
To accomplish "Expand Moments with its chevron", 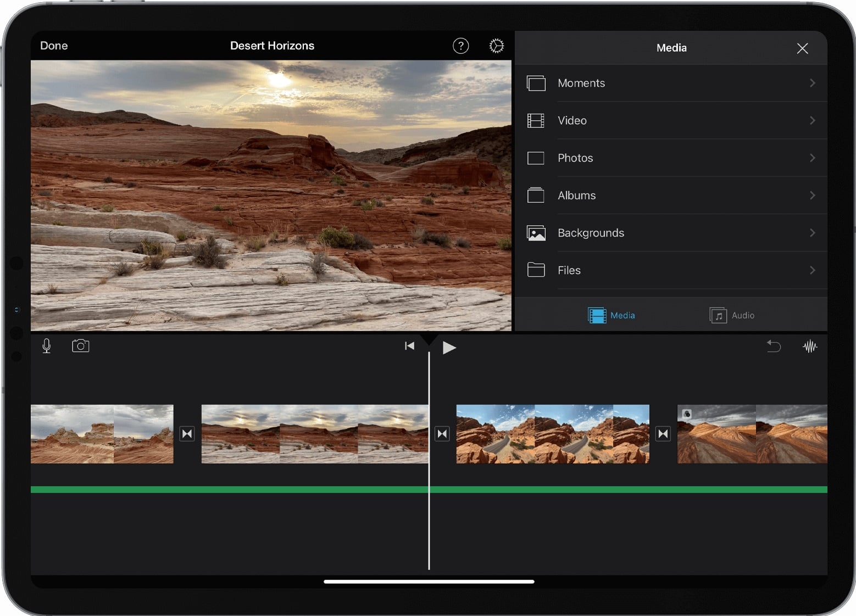I will [x=812, y=83].
